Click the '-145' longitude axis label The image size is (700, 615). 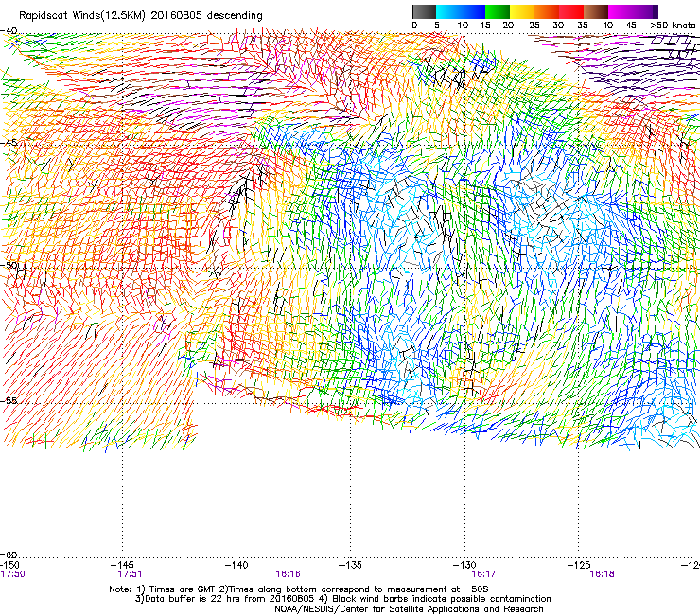click(x=123, y=566)
